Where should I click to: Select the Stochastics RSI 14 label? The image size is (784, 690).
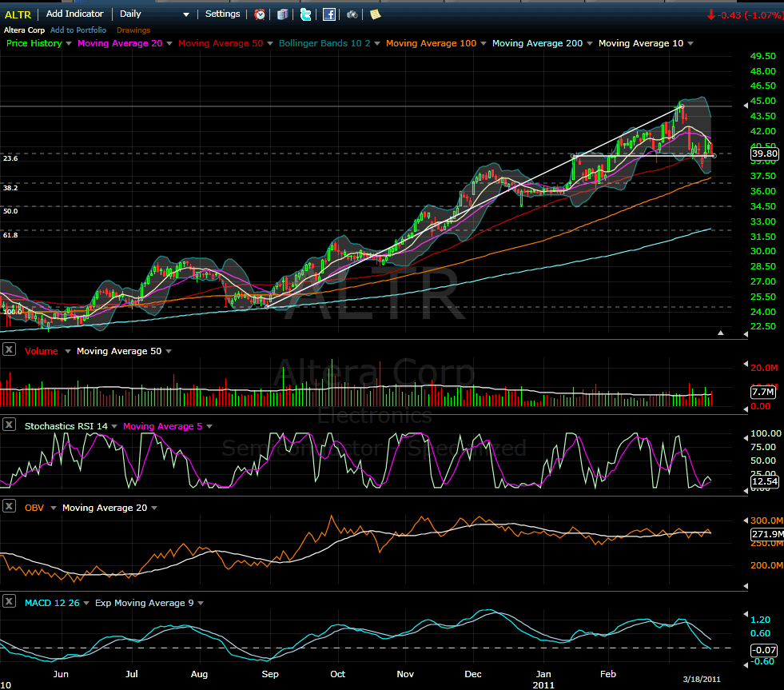pos(66,426)
